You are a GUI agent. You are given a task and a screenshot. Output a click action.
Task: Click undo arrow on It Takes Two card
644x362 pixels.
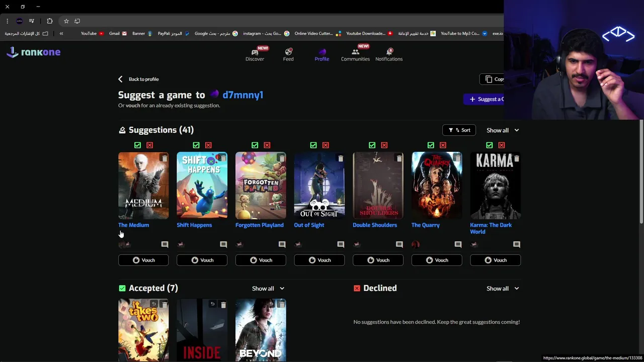[154, 304]
